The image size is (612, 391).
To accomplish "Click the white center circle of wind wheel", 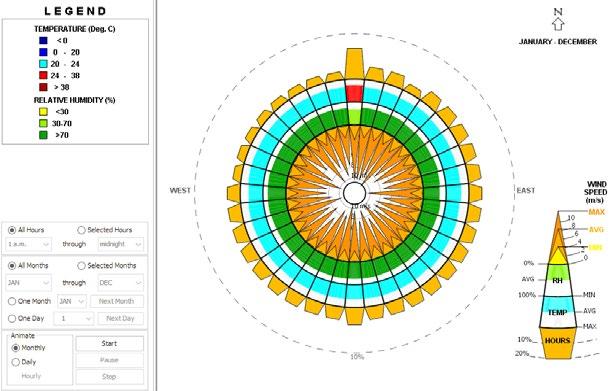I will coord(354,193).
